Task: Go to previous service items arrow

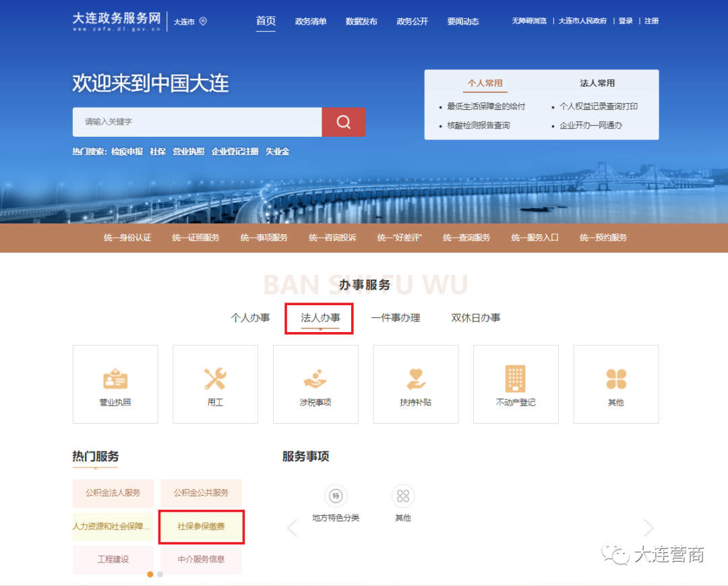Action: point(293,527)
